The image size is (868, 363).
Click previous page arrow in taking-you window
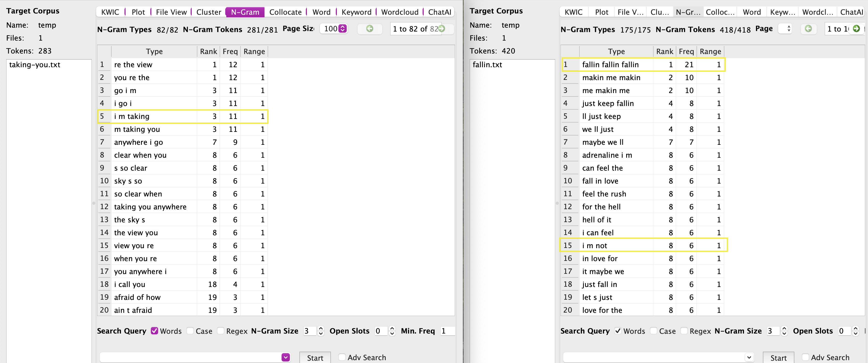click(x=370, y=29)
